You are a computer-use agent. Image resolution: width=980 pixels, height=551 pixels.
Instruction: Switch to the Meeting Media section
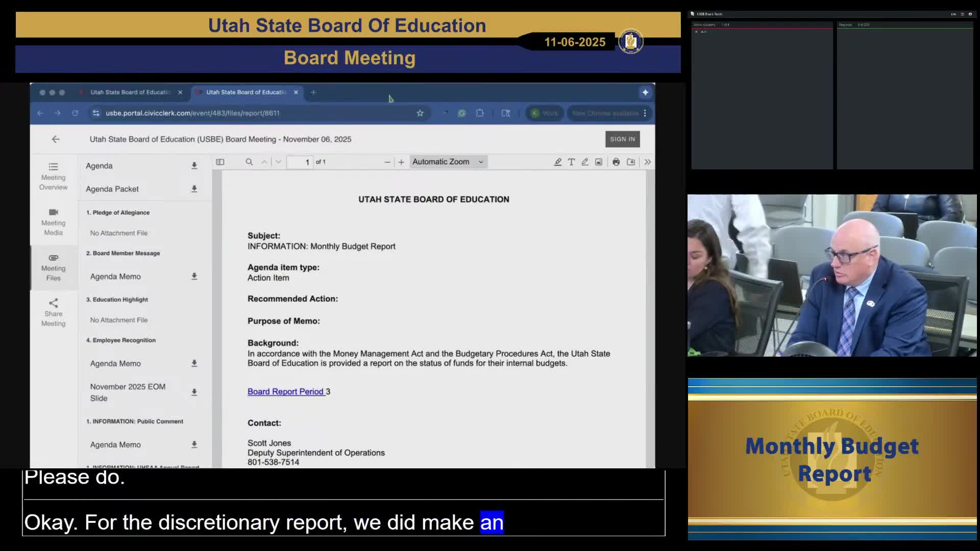point(53,221)
